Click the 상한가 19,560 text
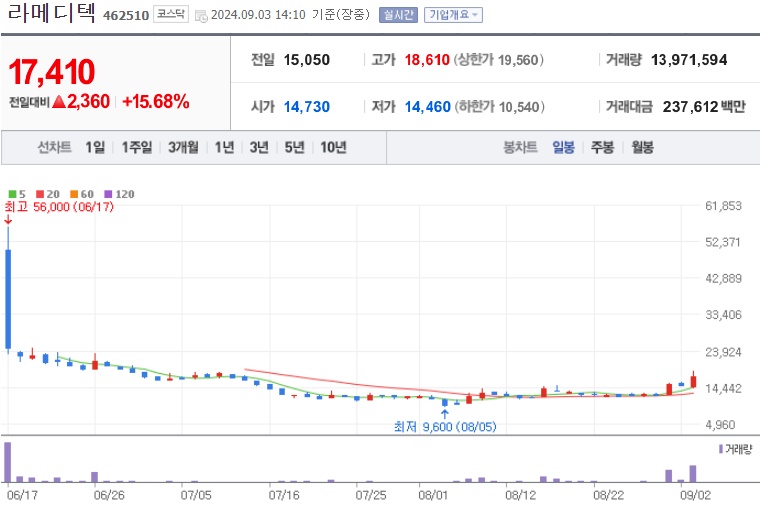The width and height of the screenshot is (760, 510). (x=499, y=60)
